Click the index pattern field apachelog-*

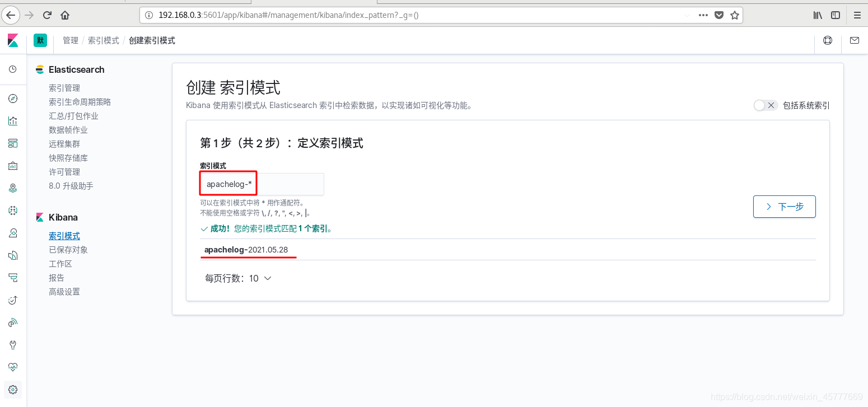[262, 184]
